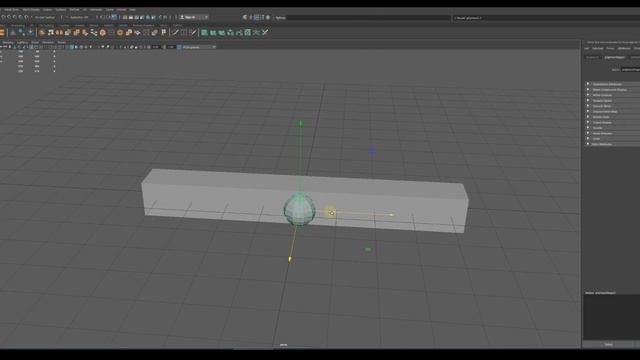Open Mesh Display menu
This screenshot has width=640, height=360.
[31, 9]
